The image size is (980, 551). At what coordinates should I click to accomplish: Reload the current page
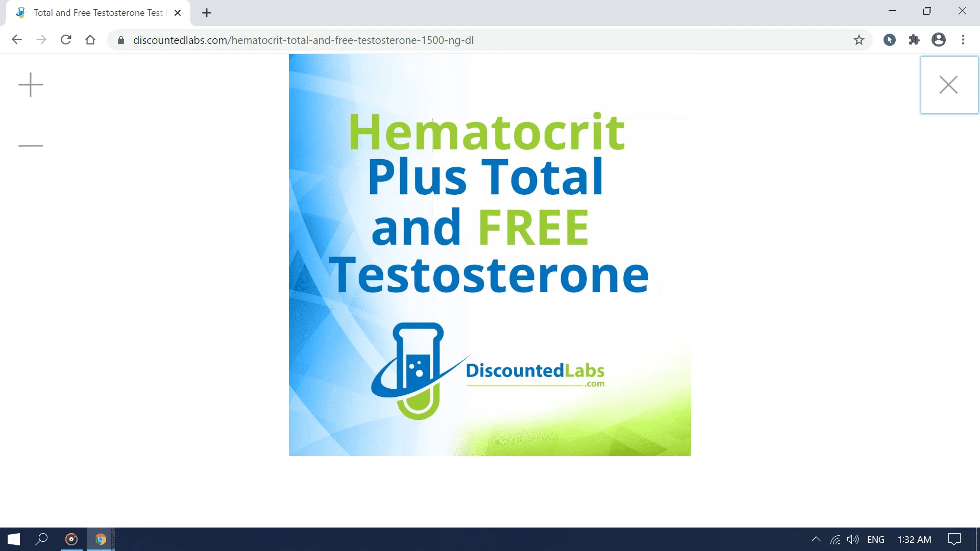click(x=66, y=40)
